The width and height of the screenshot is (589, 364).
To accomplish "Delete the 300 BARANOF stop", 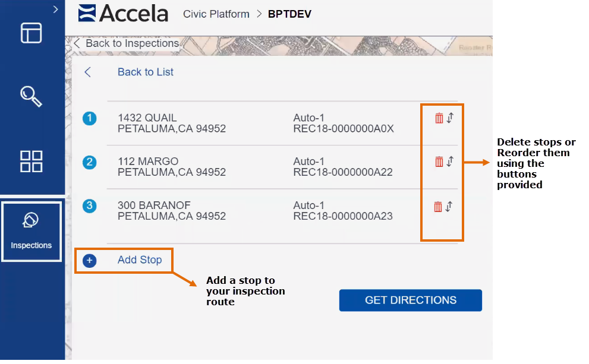I will pyautogui.click(x=438, y=207).
